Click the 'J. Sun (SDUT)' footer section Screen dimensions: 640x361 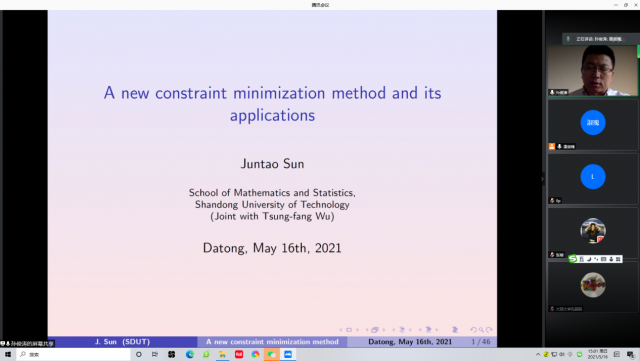pyautogui.click(x=122, y=342)
